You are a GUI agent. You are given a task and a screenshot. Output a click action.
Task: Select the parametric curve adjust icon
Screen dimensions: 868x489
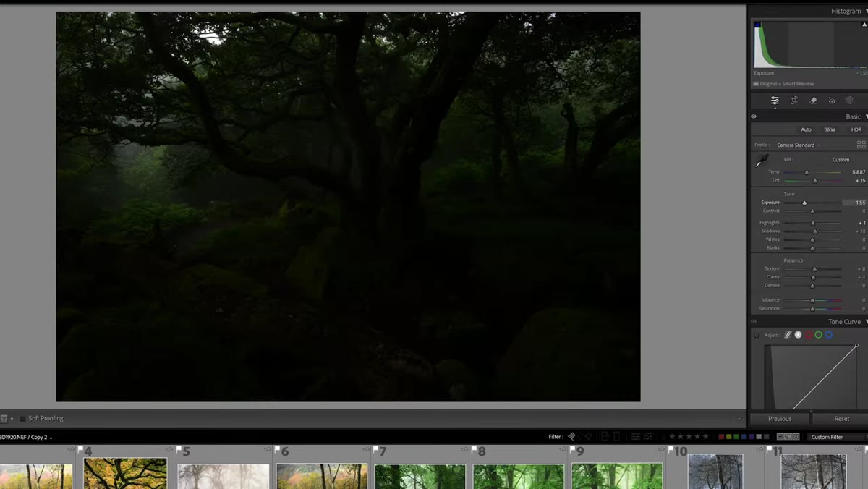click(788, 335)
